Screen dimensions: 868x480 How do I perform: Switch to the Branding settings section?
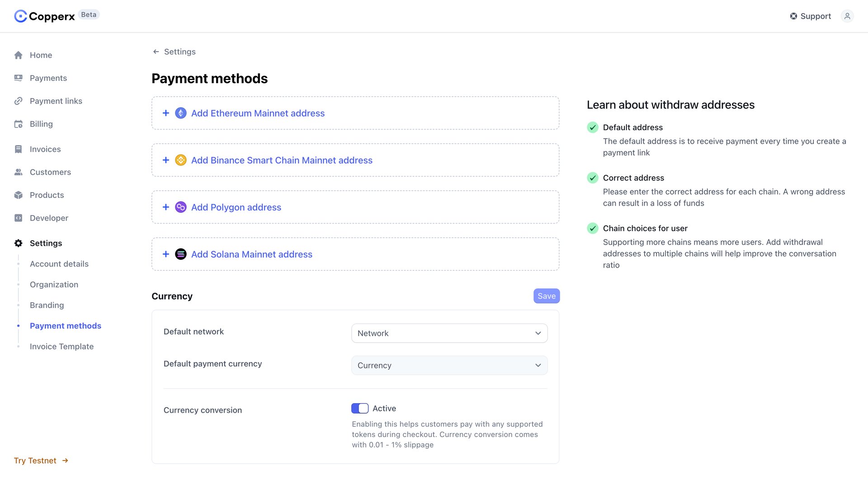point(47,305)
